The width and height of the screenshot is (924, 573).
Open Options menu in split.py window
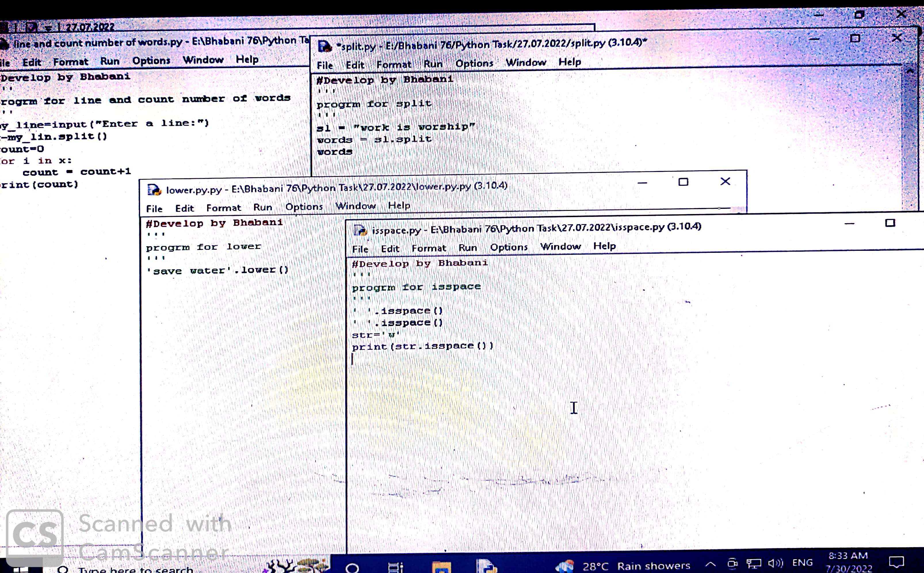(474, 63)
